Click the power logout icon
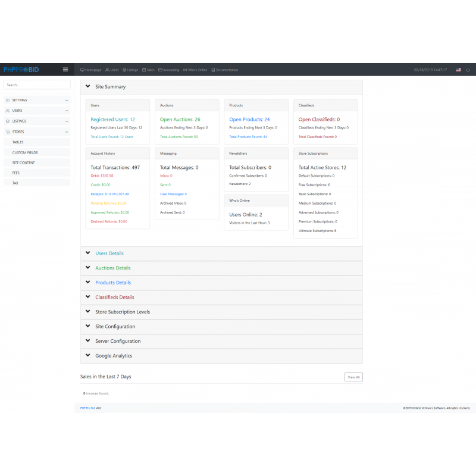Screen dimensions: 476x476 tap(468, 70)
